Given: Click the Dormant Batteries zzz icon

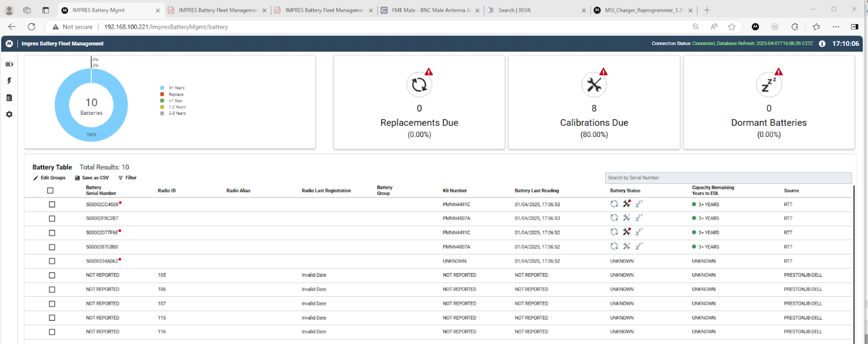Looking at the screenshot, I should [769, 84].
